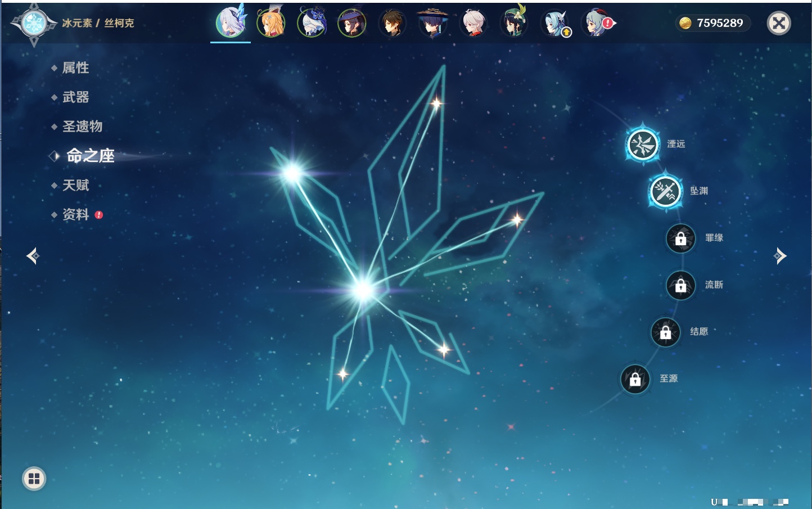Open the 属性 attributes menu
812x509 pixels.
pyautogui.click(x=75, y=68)
